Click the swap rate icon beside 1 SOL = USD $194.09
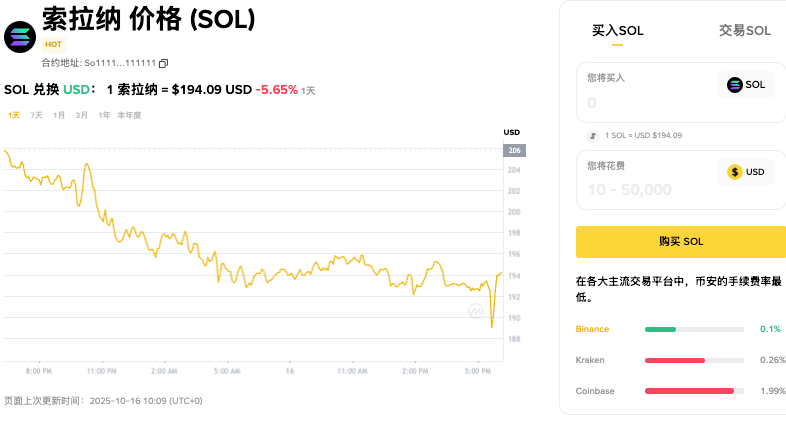This screenshot has height=428, width=786. 592,135
